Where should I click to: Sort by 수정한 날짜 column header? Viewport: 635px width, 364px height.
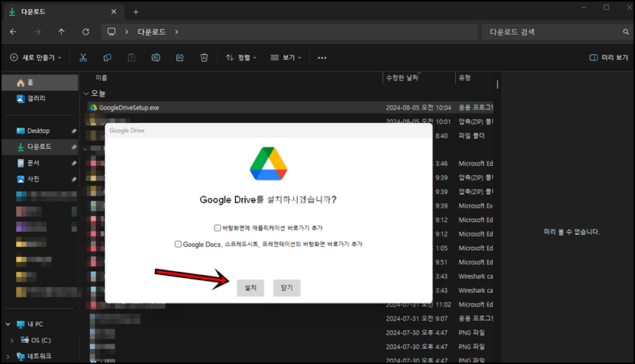pyautogui.click(x=402, y=78)
